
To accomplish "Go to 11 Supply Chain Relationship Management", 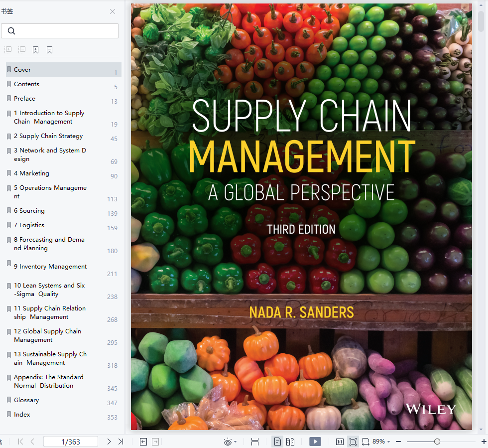I will point(64,312).
